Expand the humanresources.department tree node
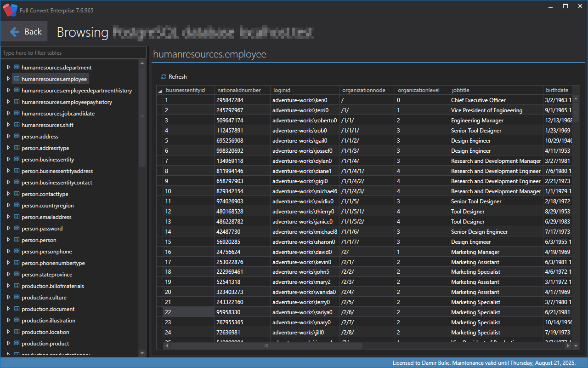Screen dimensions: 588x368 tap(8, 67)
